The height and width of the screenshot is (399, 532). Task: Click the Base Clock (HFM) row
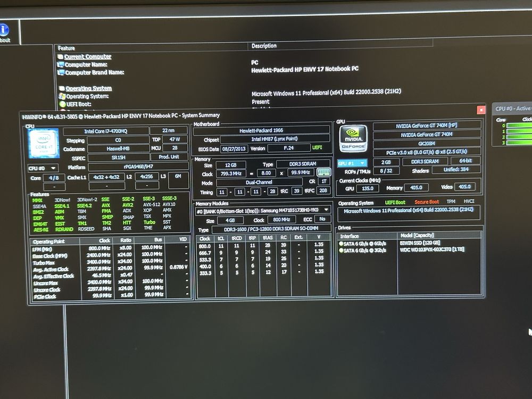(x=110, y=255)
